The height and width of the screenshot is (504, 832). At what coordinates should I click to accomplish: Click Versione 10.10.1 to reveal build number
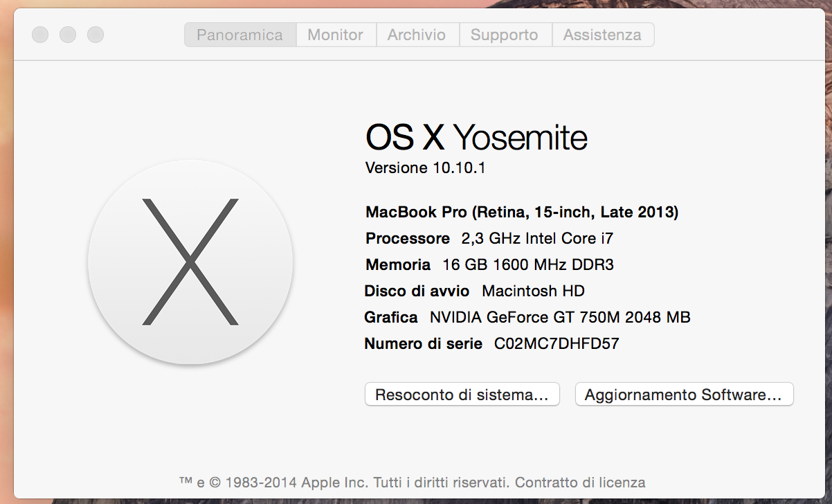tap(425, 168)
